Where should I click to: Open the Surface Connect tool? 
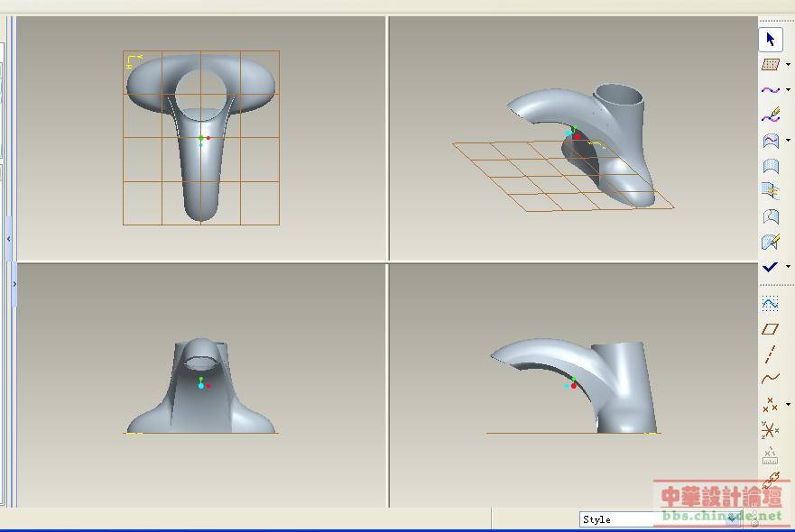tap(770, 191)
